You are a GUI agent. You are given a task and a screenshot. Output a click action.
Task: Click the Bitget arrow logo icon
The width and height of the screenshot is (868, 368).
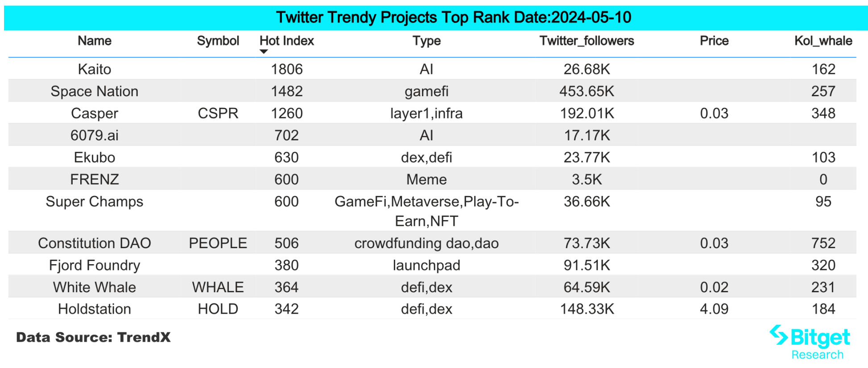pyautogui.click(x=778, y=335)
